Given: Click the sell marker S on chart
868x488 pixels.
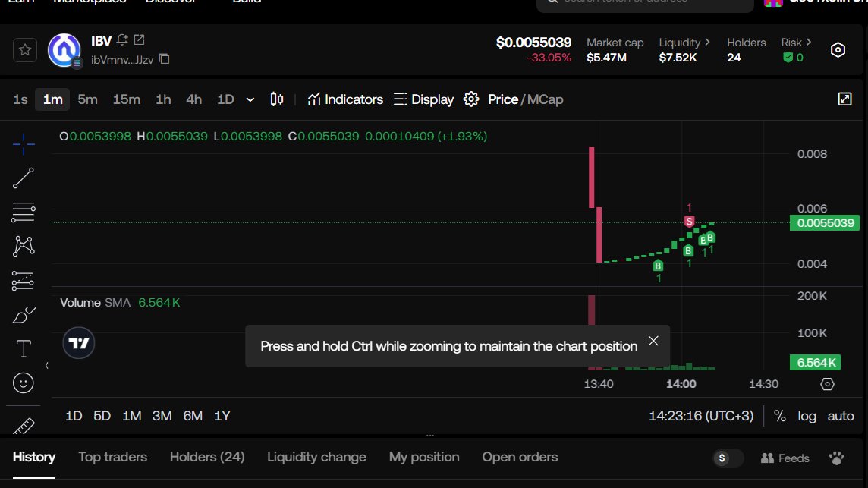Looking at the screenshot, I should (x=689, y=222).
